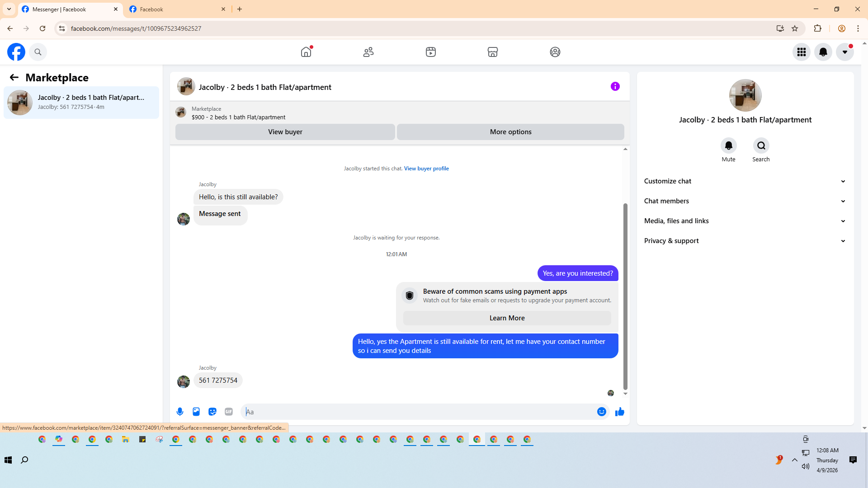Image resolution: width=868 pixels, height=488 pixels.
Task: Expand the Customize chat section
Action: click(745, 181)
